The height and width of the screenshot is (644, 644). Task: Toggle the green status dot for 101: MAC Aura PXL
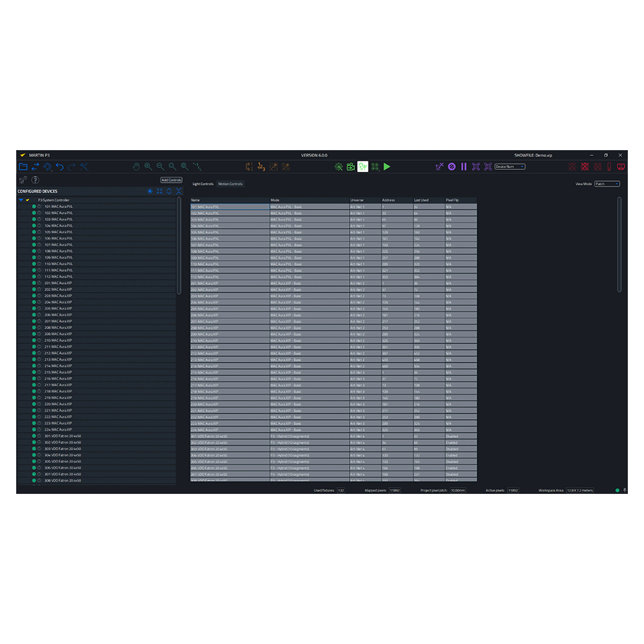(34, 207)
